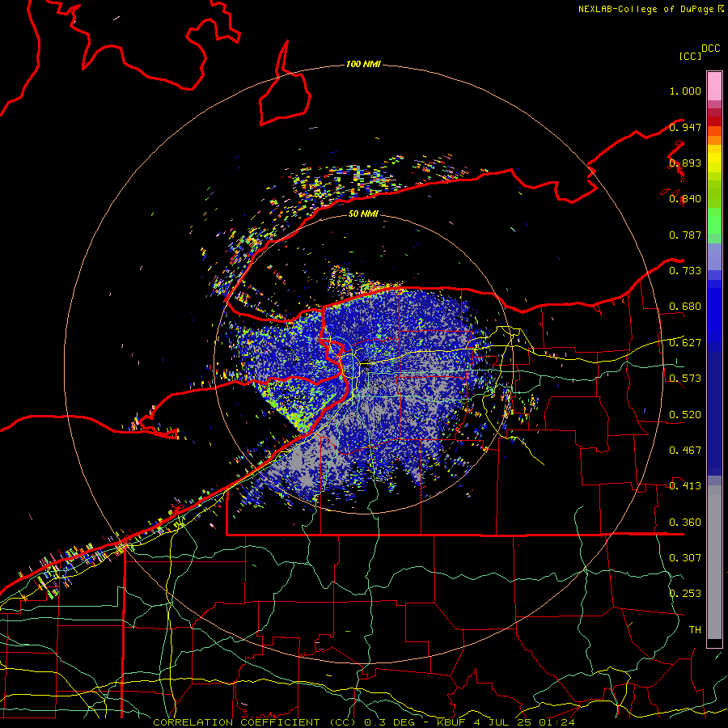728x728 pixels.
Task: Click the Correlation Coefficient KBUF caption
Action: click(x=364, y=722)
